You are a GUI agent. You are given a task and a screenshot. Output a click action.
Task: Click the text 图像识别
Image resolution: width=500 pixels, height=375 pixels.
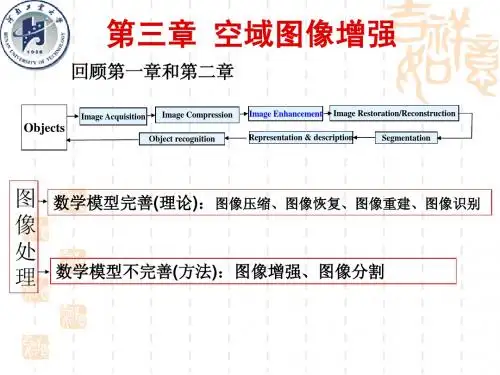coord(453,204)
